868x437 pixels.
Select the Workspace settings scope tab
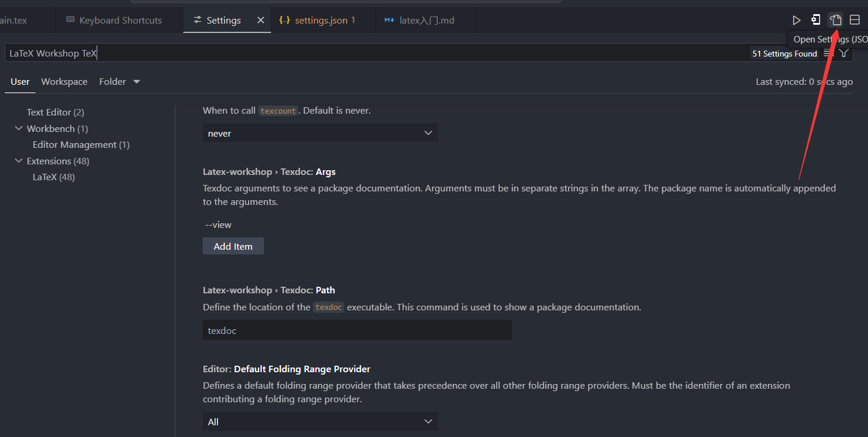(64, 82)
